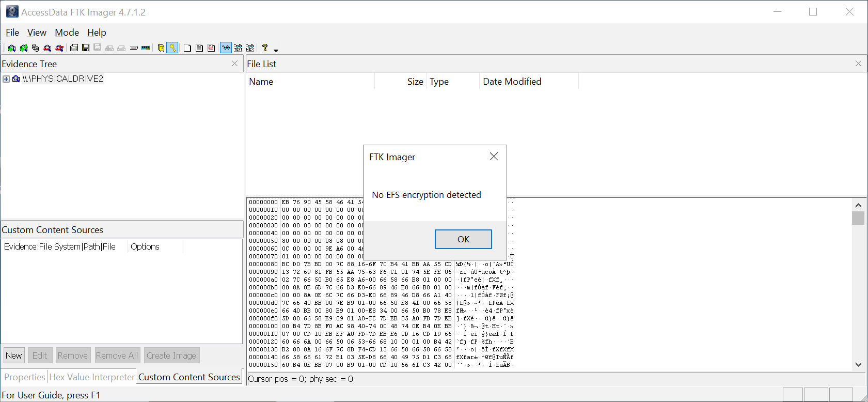Click the Add Evidence Item toolbar icon
The height and width of the screenshot is (402, 868).
[11, 48]
